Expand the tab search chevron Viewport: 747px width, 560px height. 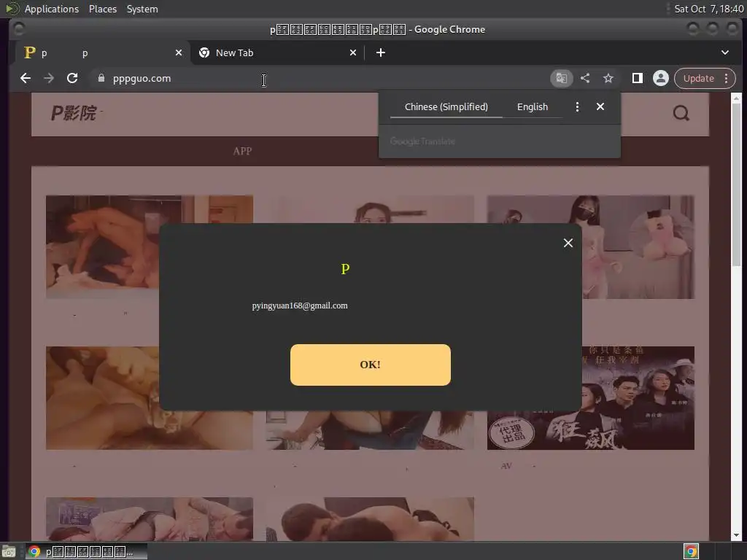pyautogui.click(x=724, y=52)
